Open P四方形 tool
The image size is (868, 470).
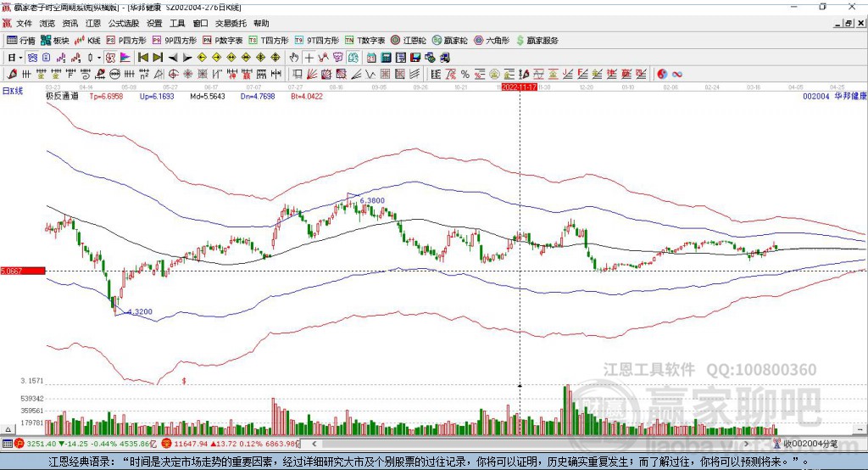click(126, 41)
